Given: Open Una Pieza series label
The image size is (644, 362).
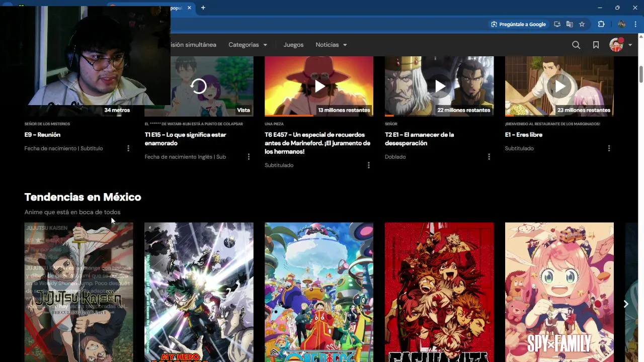Looking at the screenshot, I should click(274, 124).
